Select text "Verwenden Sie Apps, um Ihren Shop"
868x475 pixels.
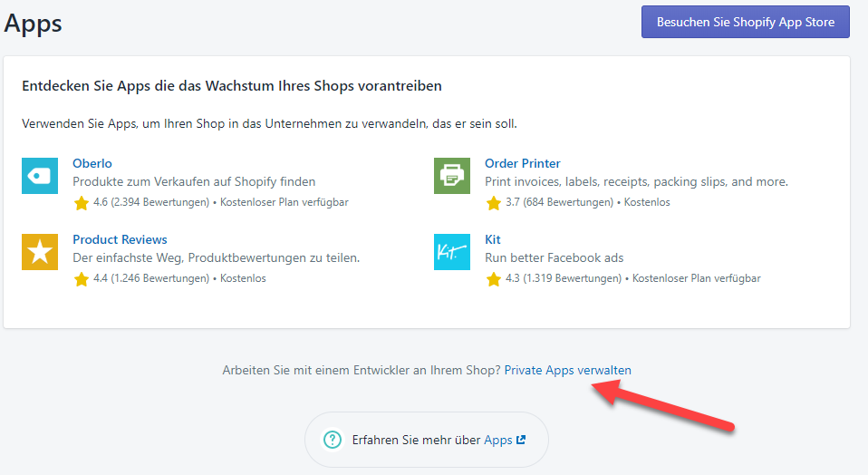[x=270, y=123]
